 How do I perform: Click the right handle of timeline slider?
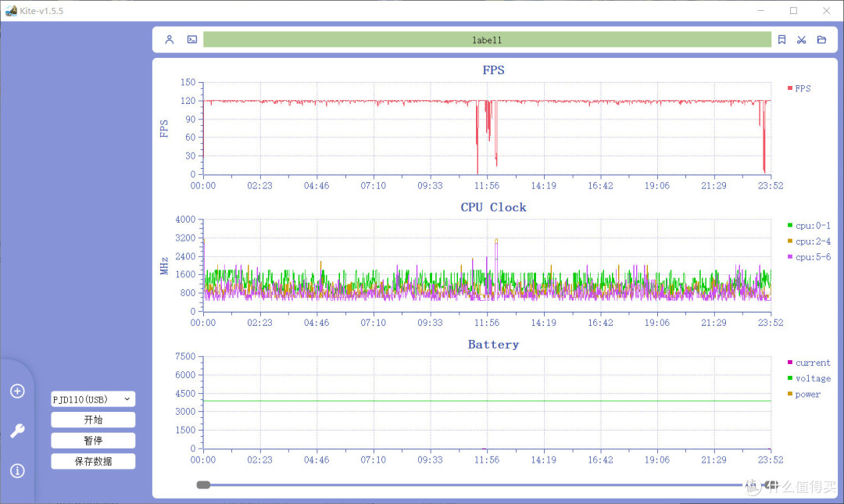point(771,484)
